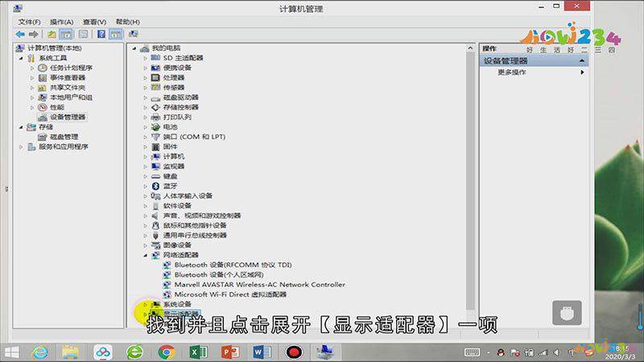This screenshot has width=644, height=362.
Task: Select 人体学输入设备 category
Action: 188,195
